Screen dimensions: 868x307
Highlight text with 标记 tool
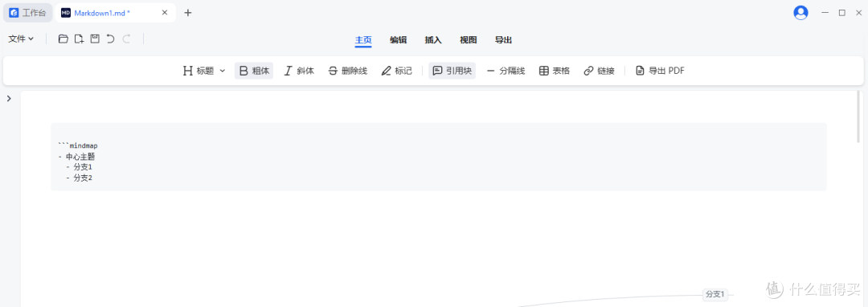coord(396,71)
